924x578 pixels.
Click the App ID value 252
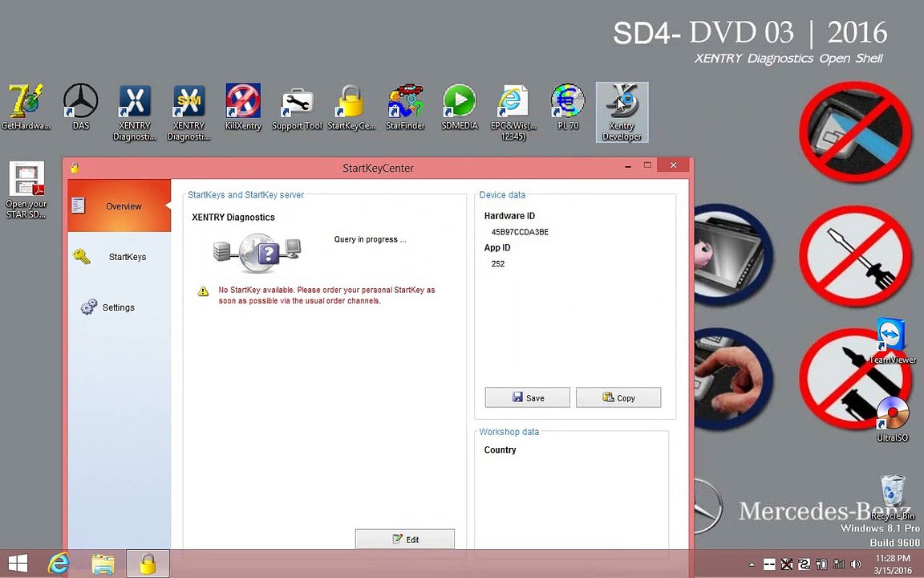tap(498, 263)
